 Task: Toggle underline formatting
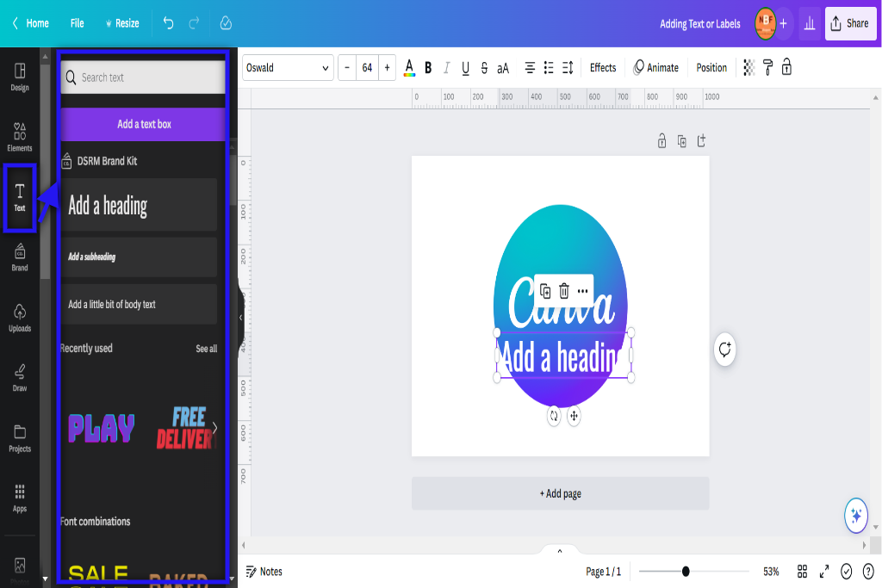(466, 67)
